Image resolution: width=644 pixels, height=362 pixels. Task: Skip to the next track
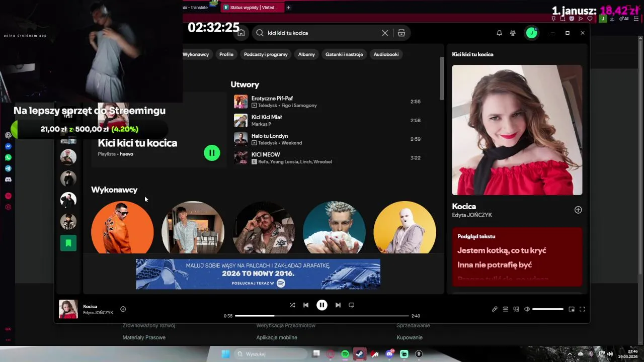point(338,305)
